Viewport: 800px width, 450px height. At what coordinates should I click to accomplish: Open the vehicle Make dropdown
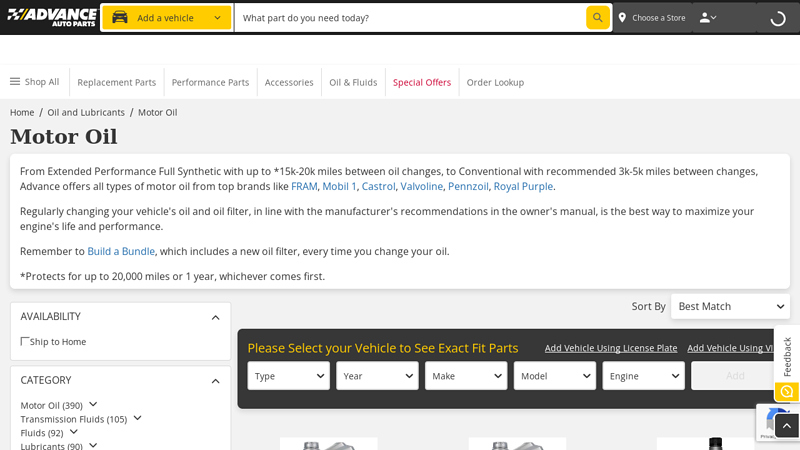coord(466,376)
